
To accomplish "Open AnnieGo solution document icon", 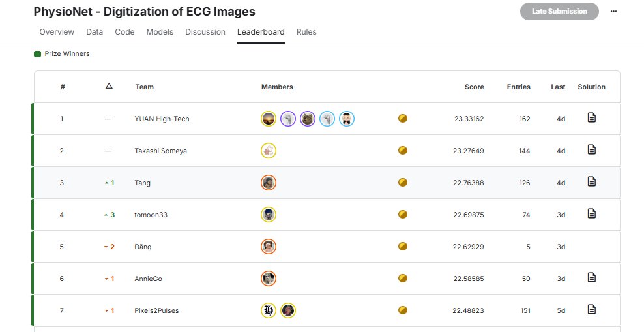I will (591, 277).
